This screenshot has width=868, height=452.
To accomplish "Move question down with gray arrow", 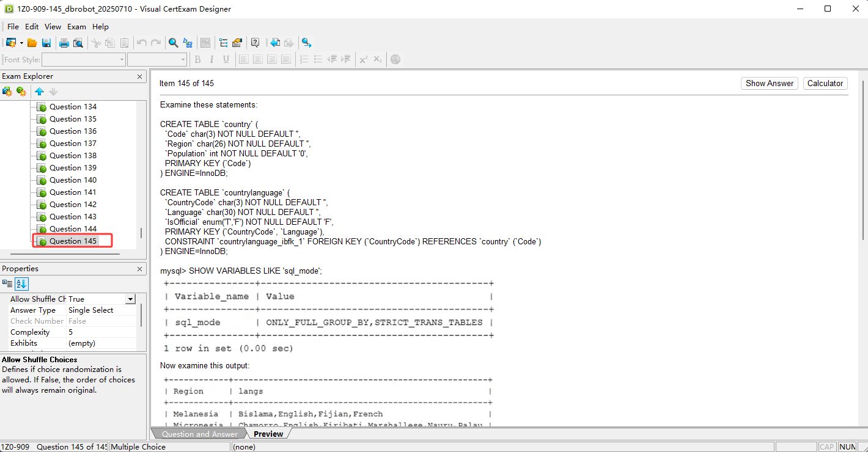I will pyautogui.click(x=53, y=92).
